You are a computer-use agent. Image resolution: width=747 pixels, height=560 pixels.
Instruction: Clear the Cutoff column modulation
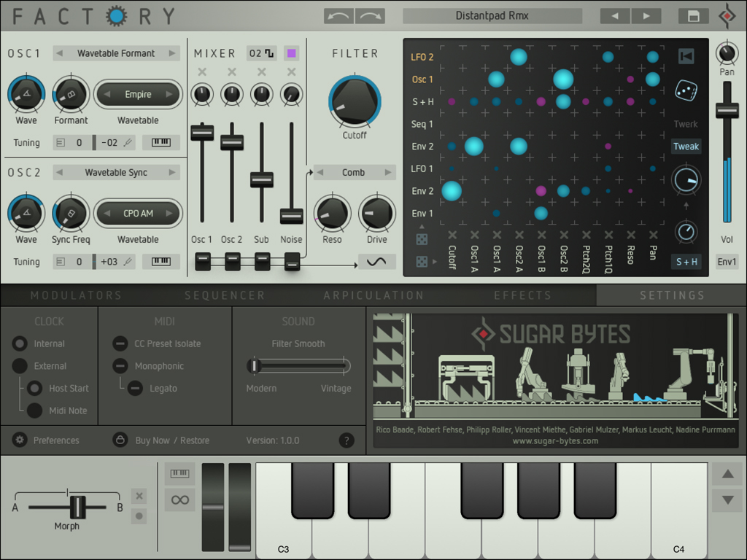pyautogui.click(x=452, y=235)
